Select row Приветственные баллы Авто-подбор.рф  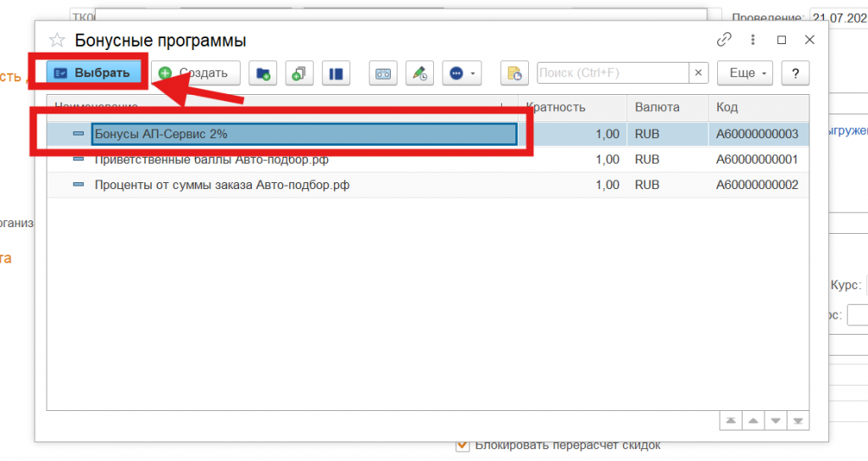click(210, 159)
